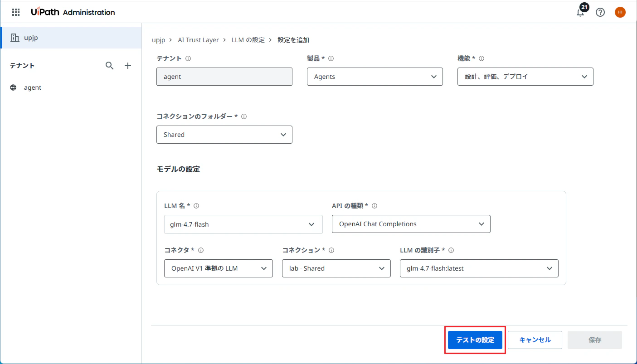Open the app launcher grid icon
The width and height of the screenshot is (637, 364).
tap(15, 12)
